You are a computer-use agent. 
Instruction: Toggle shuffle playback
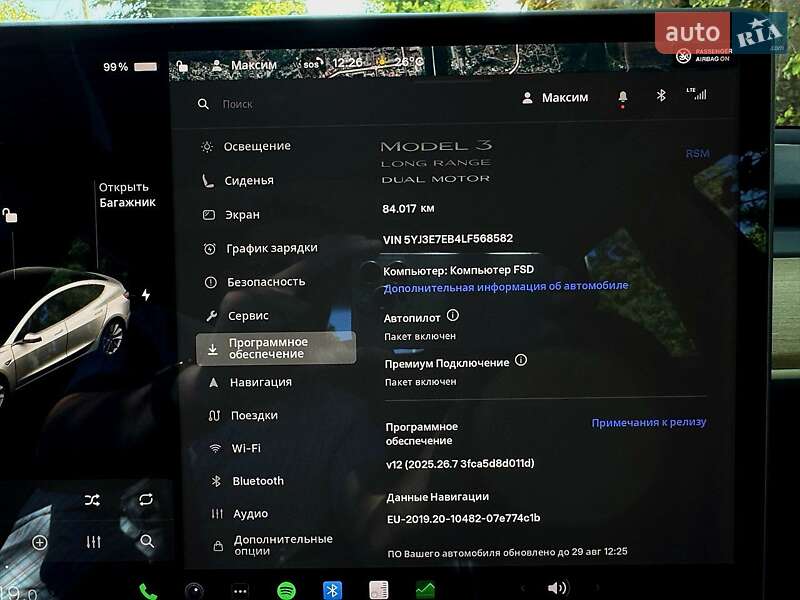[x=92, y=500]
